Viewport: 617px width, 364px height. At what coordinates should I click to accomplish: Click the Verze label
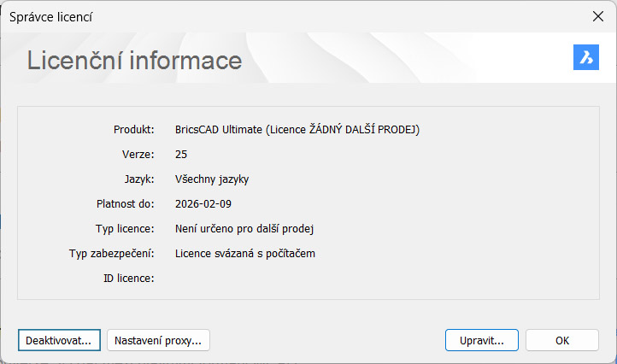138,155
